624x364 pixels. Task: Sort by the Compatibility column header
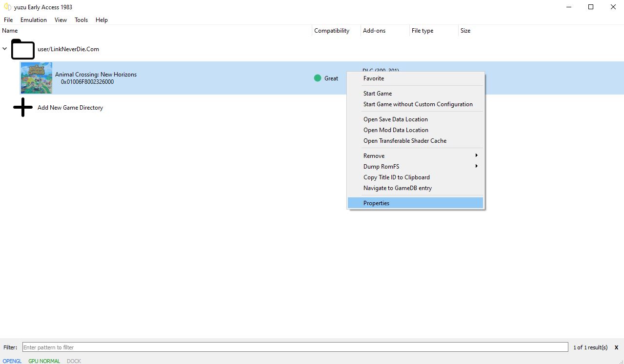tap(337, 31)
